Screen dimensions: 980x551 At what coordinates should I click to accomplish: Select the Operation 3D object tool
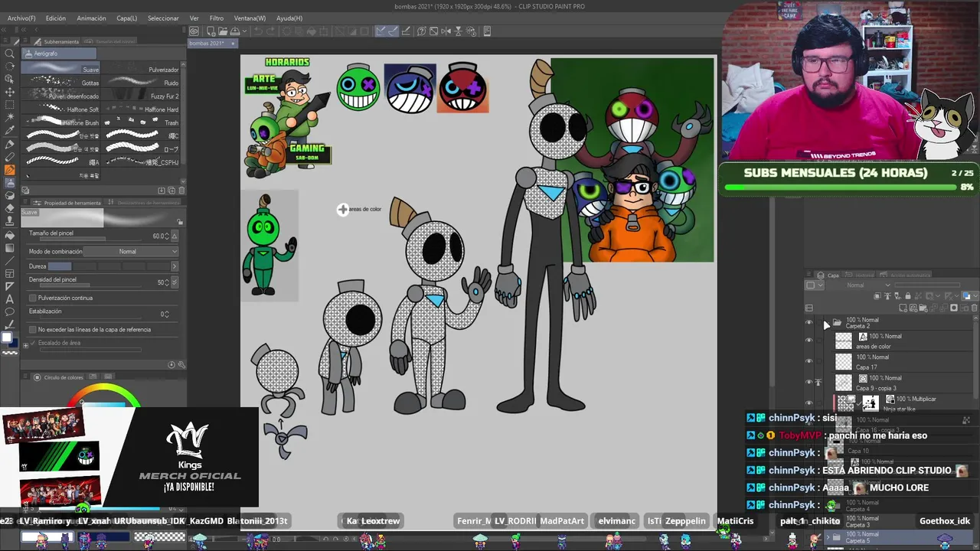pyautogui.click(x=10, y=80)
